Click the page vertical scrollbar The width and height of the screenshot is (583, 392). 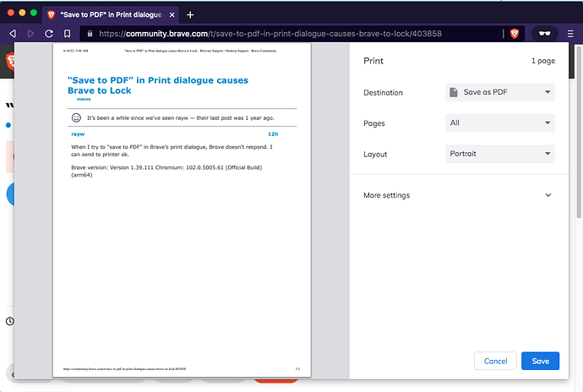click(x=579, y=132)
